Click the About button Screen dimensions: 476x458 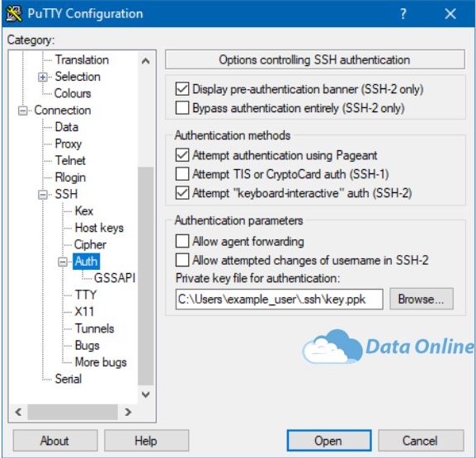[55, 441]
